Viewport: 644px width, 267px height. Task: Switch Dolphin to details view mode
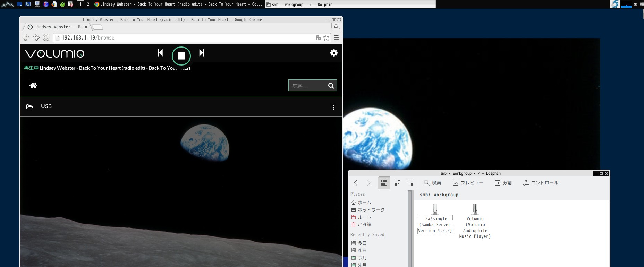tap(410, 183)
